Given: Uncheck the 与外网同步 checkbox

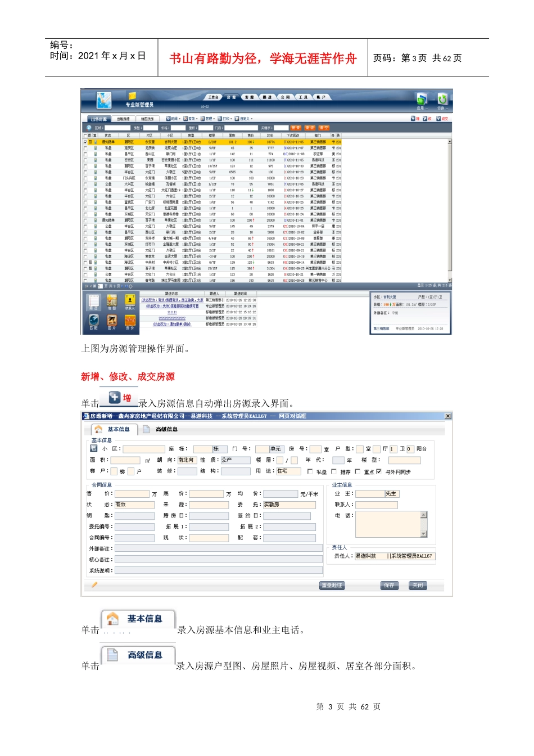Looking at the screenshot, I should [379, 471].
